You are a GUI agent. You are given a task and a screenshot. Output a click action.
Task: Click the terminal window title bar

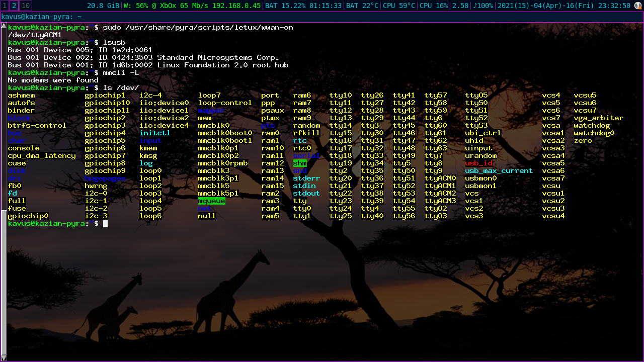pos(322,17)
